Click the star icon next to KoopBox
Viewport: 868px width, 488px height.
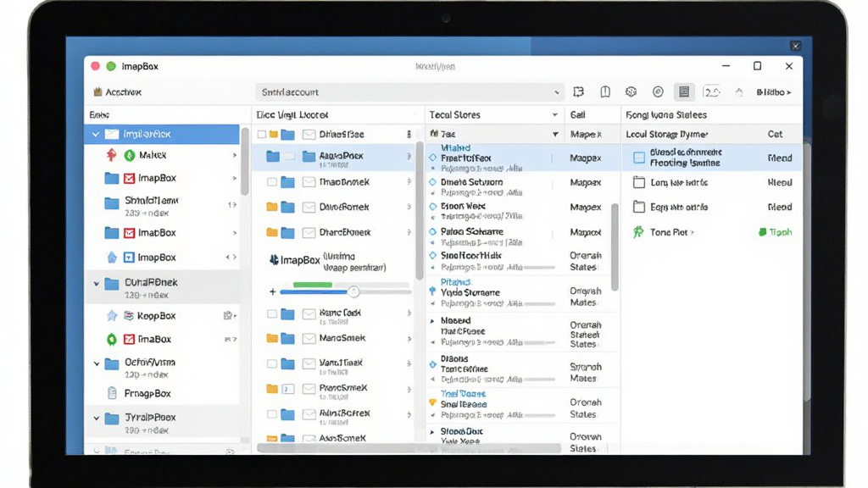(x=112, y=315)
